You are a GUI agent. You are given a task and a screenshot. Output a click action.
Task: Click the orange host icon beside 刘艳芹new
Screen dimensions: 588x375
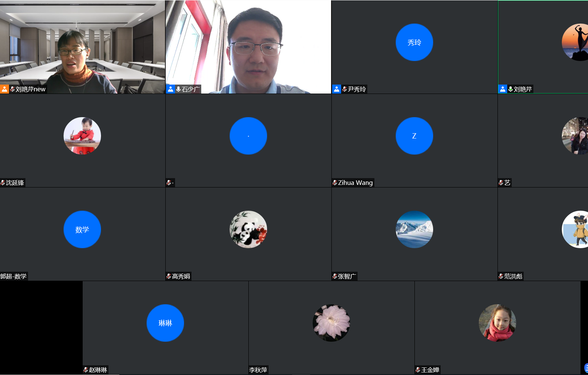click(4, 89)
